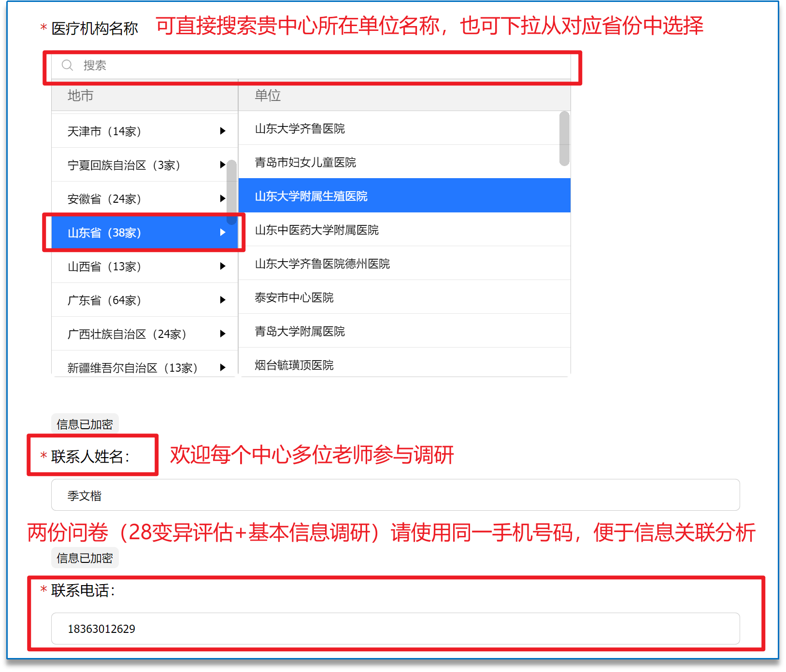Click the province list scrollbar thumb
The image size is (786, 672).
click(232, 192)
